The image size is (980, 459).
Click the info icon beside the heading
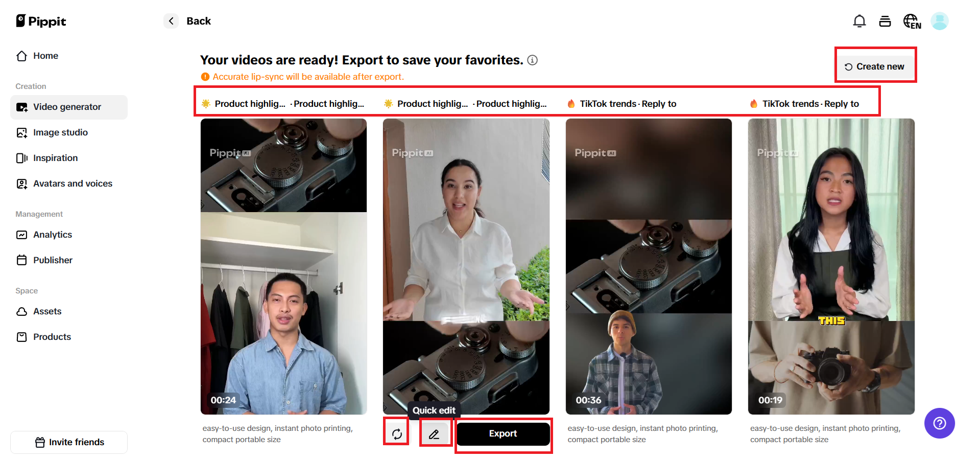click(532, 60)
